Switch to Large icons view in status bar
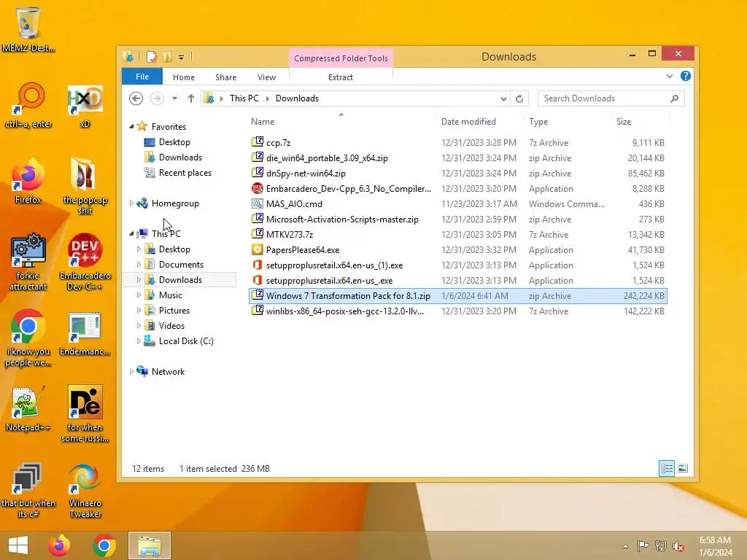The height and width of the screenshot is (560, 747). point(683,469)
